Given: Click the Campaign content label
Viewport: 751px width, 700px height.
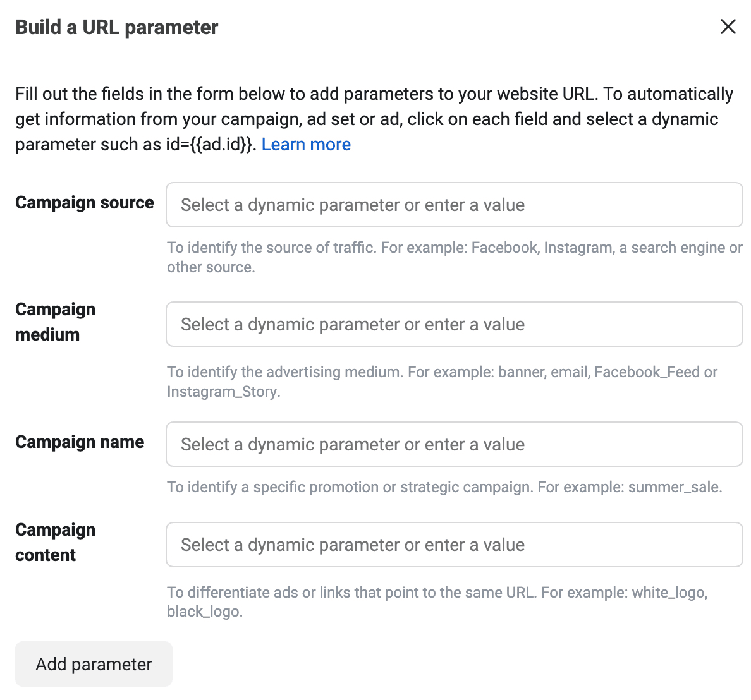Looking at the screenshot, I should pyautogui.click(x=56, y=542).
